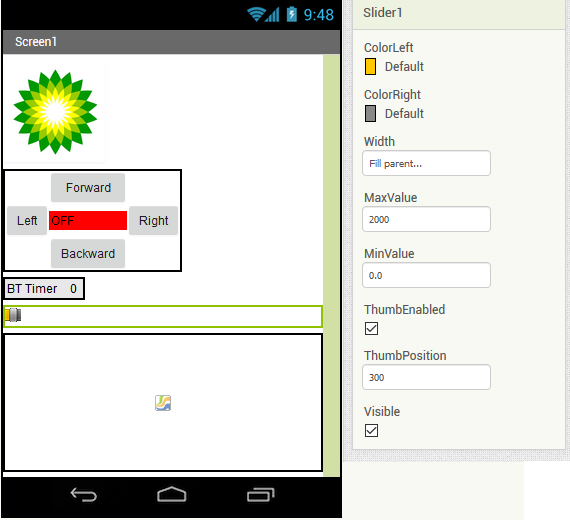Open the Width Fill parent selector
The height and width of the screenshot is (520, 570).
pos(426,163)
